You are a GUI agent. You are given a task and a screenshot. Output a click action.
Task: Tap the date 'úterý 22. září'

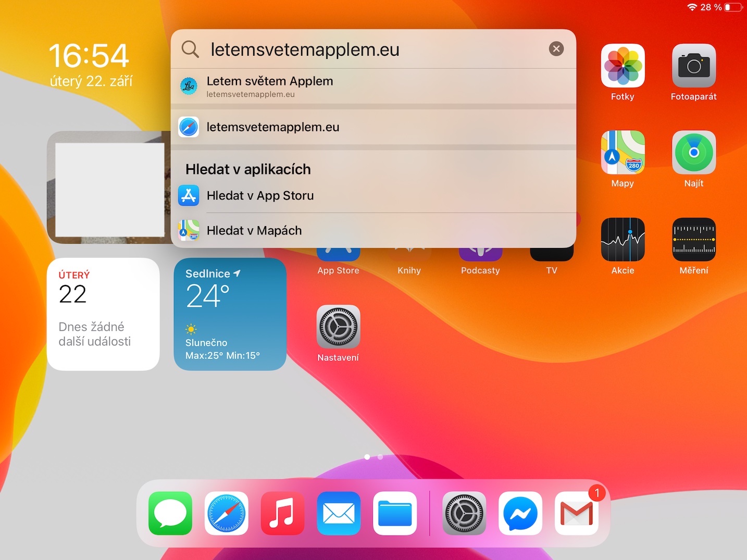click(x=91, y=81)
